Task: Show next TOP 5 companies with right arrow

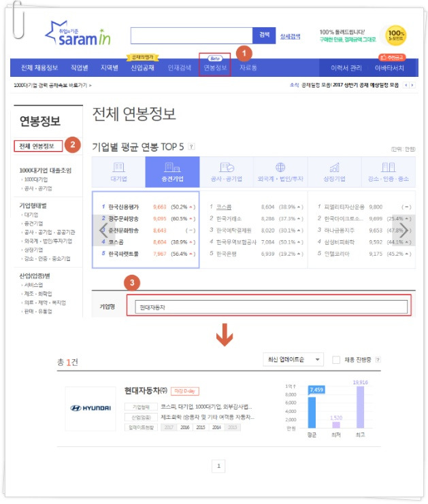Action: pos(404,231)
